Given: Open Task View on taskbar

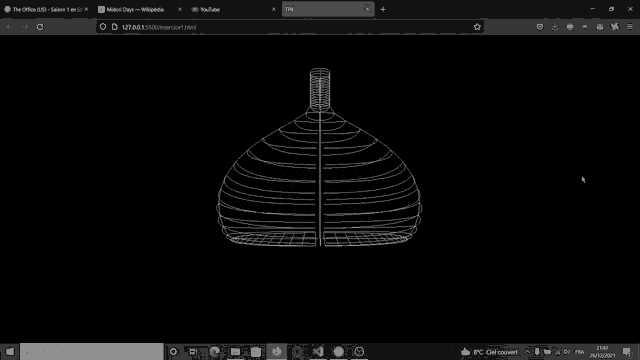Looking at the screenshot, I should [193, 351].
